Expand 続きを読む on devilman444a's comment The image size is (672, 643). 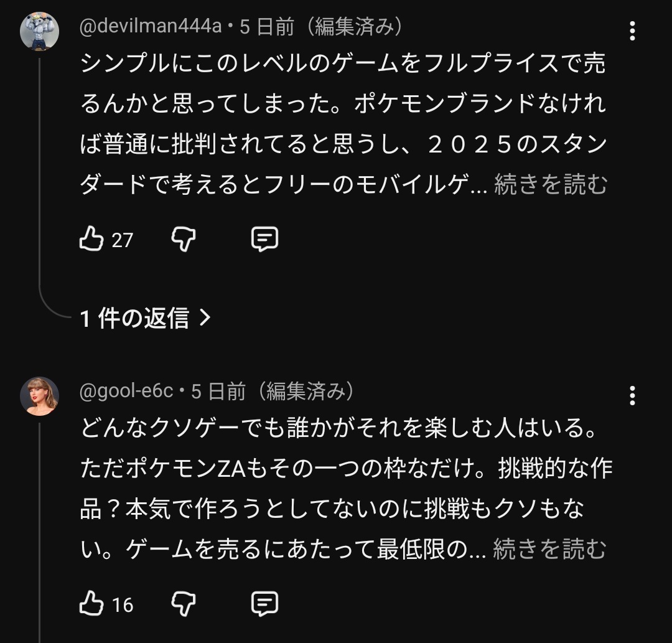click(x=550, y=185)
